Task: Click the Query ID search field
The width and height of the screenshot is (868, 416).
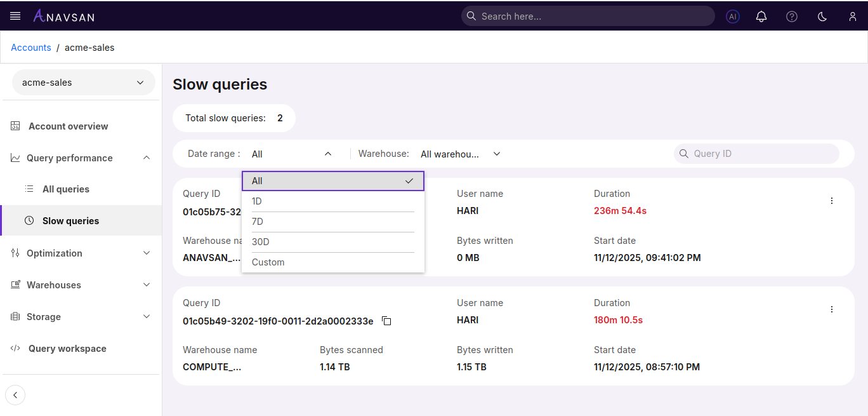Action: [761, 154]
